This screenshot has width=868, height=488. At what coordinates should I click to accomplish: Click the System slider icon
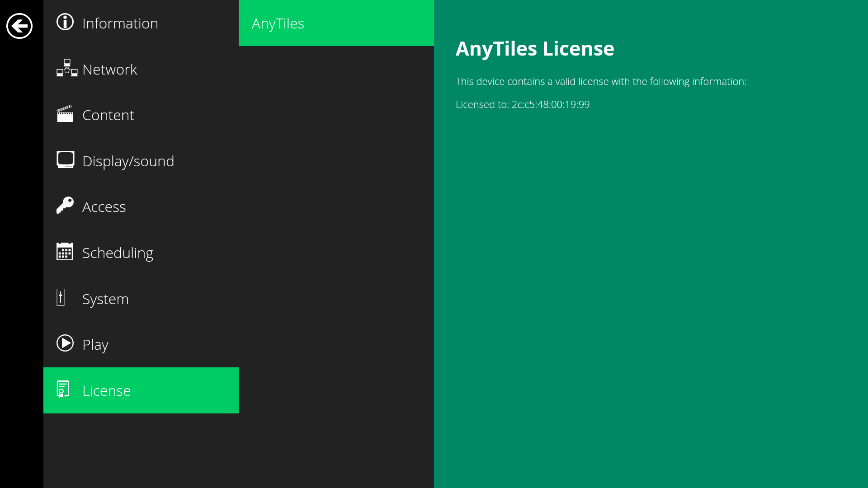[x=61, y=297]
